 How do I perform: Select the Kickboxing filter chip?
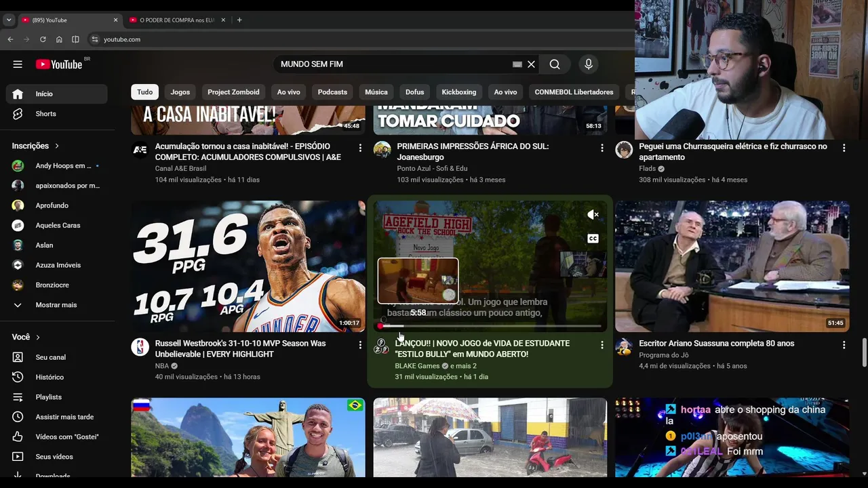pyautogui.click(x=459, y=92)
